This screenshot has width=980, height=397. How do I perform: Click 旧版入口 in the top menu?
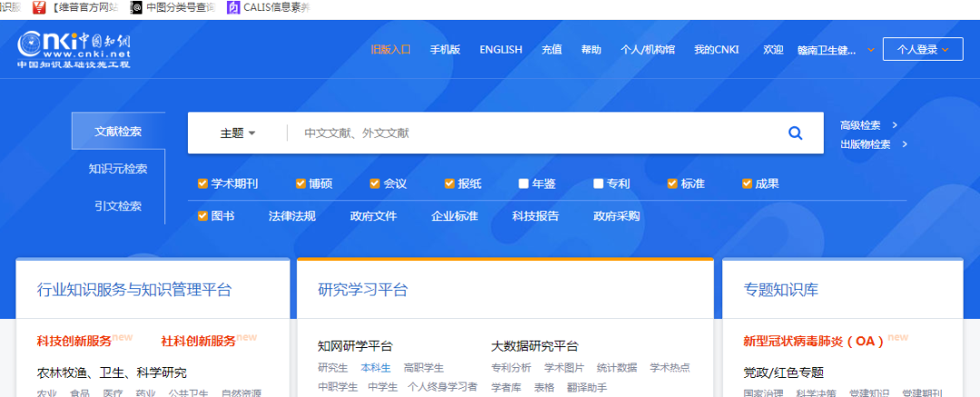point(390,50)
